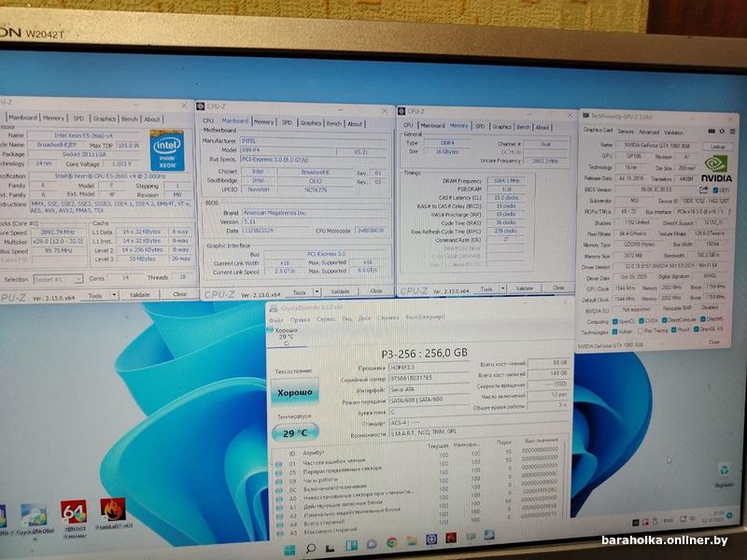Open the Язык(Language) menu in CrystalDiskInfo

coord(426,316)
